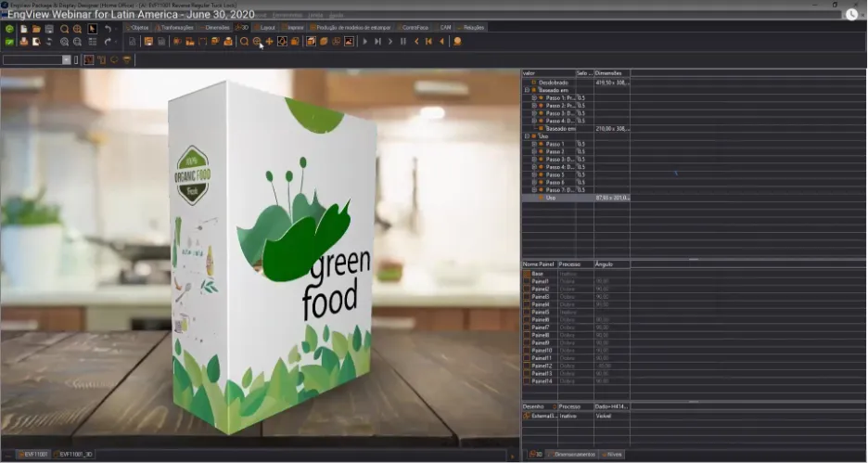Toggle the Painel10 checkbox
This screenshot has width=868, height=463.
coord(527,351)
